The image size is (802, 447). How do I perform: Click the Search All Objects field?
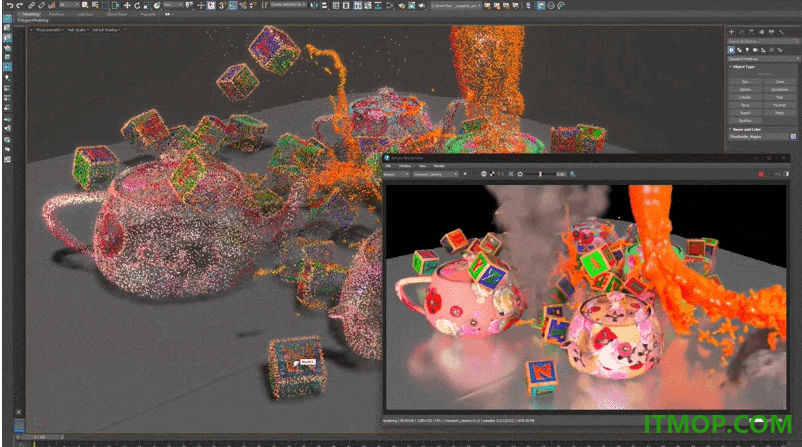[763, 41]
